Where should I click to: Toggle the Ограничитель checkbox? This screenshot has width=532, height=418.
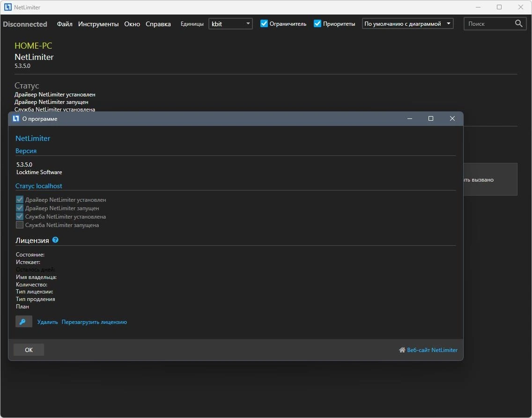point(264,23)
